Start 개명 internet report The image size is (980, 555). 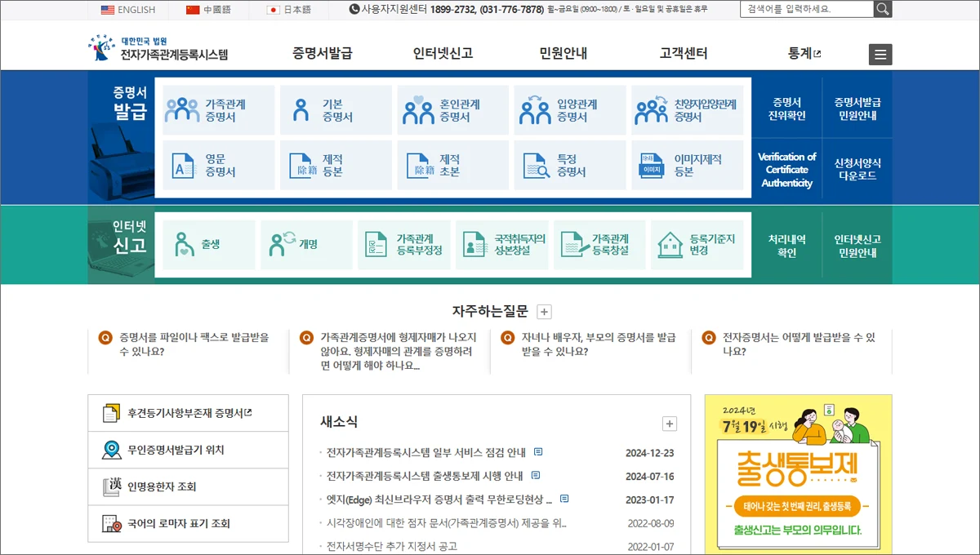(x=307, y=245)
